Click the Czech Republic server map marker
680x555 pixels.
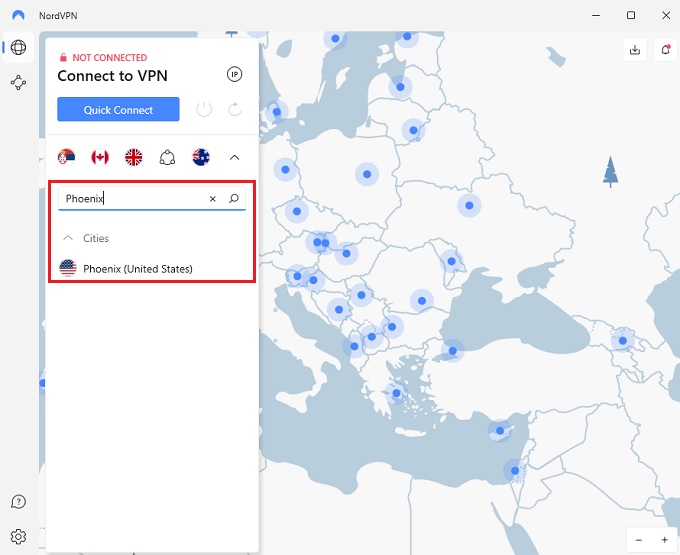pos(297,212)
